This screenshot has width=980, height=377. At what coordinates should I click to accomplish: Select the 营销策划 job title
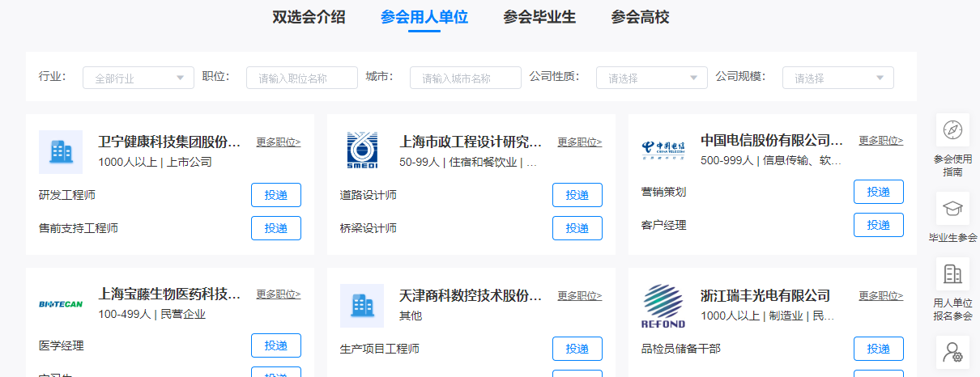(663, 192)
